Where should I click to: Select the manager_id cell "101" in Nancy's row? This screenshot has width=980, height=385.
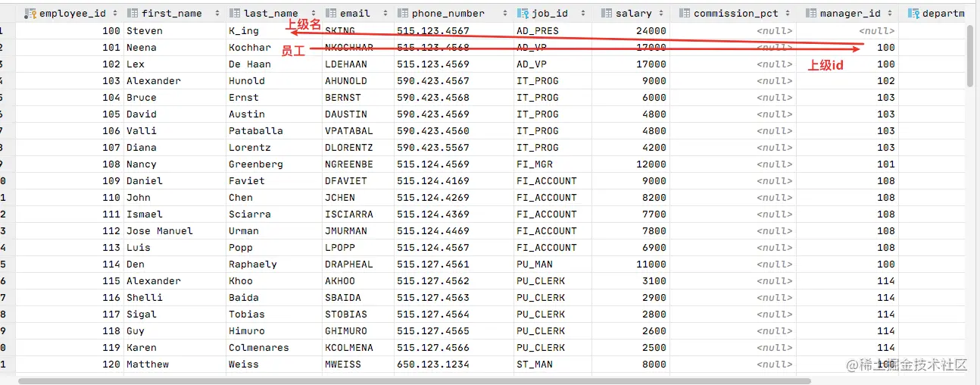tap(886, 164)
